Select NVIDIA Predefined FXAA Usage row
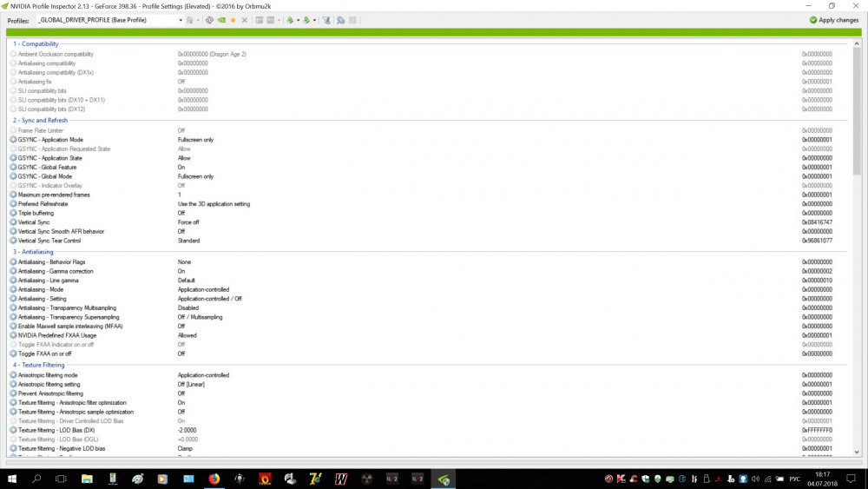868x489 pixels. [427, 335]
